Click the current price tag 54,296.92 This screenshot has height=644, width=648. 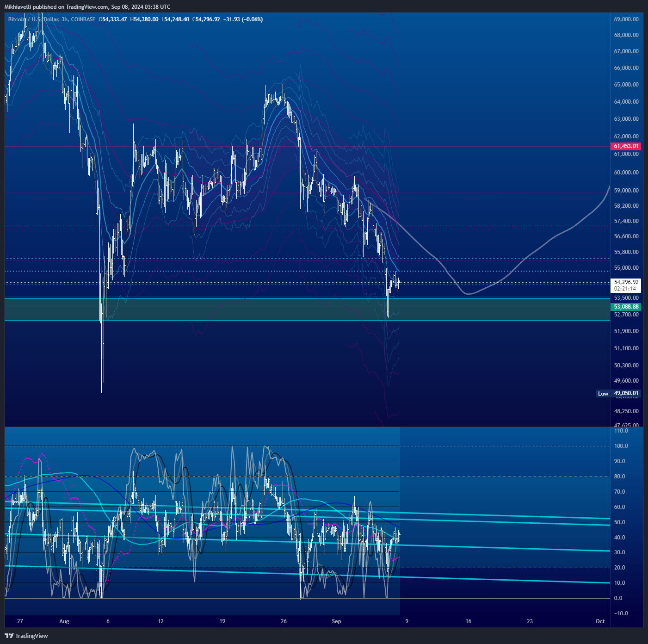[x=626, y=282]
